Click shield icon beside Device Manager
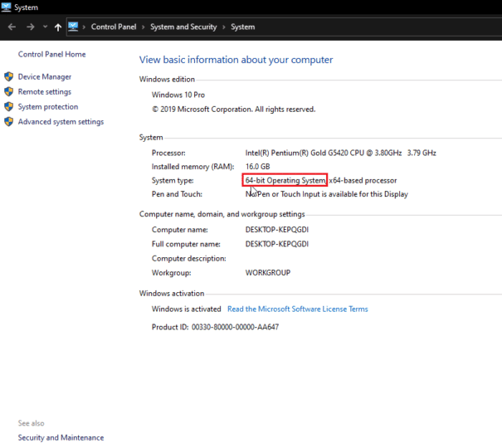 coord(8,76)
